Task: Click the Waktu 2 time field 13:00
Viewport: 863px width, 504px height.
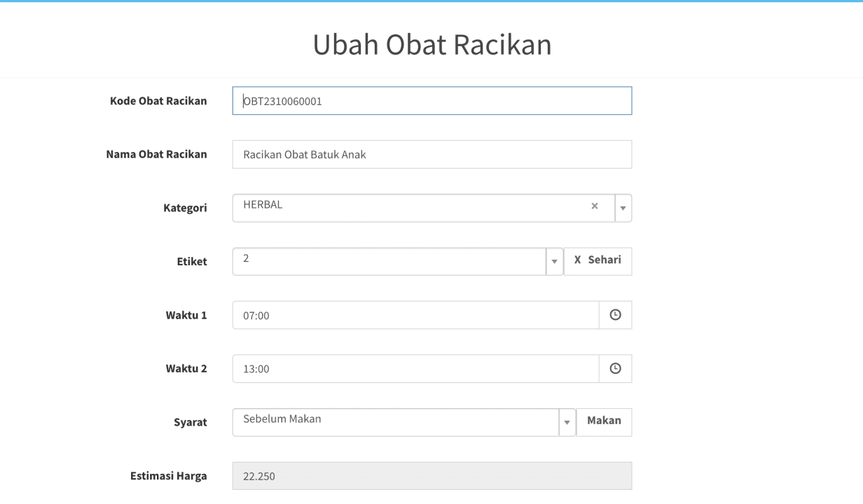Action: click(416, 369)
